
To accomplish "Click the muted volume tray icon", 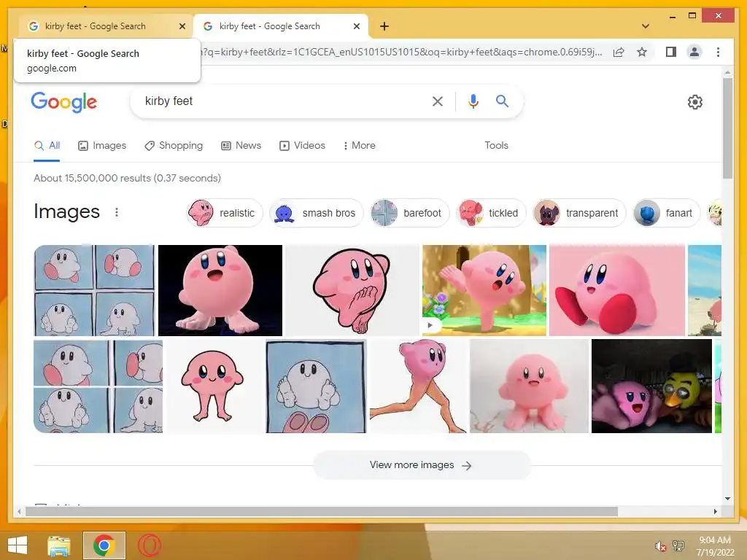I will point(660,546).
